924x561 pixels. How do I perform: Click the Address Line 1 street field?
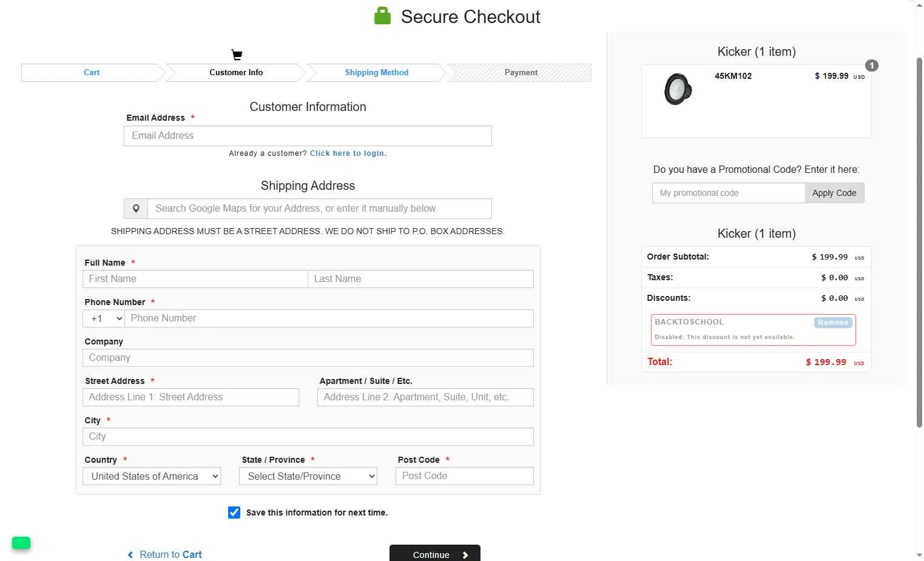pos(191,397)
